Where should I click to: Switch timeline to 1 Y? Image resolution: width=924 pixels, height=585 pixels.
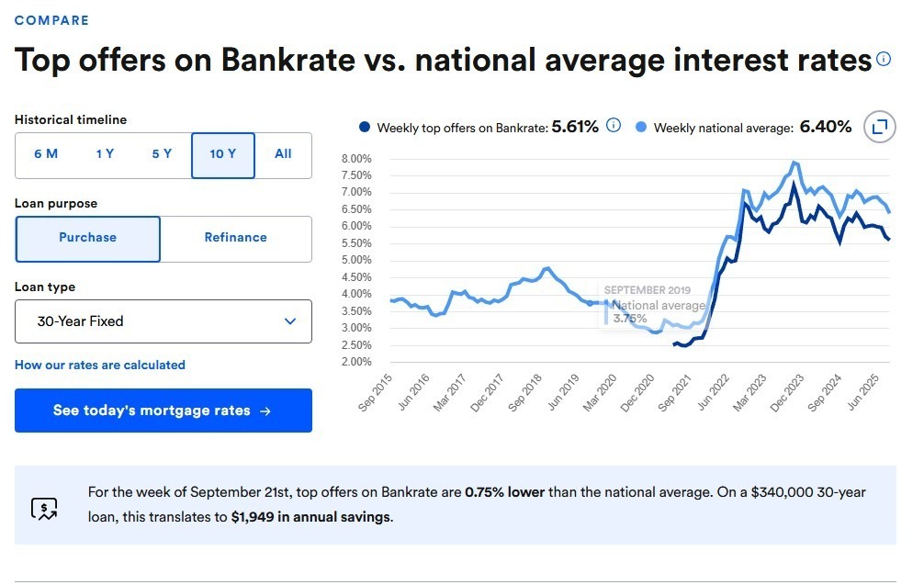[x=105, y=154]
